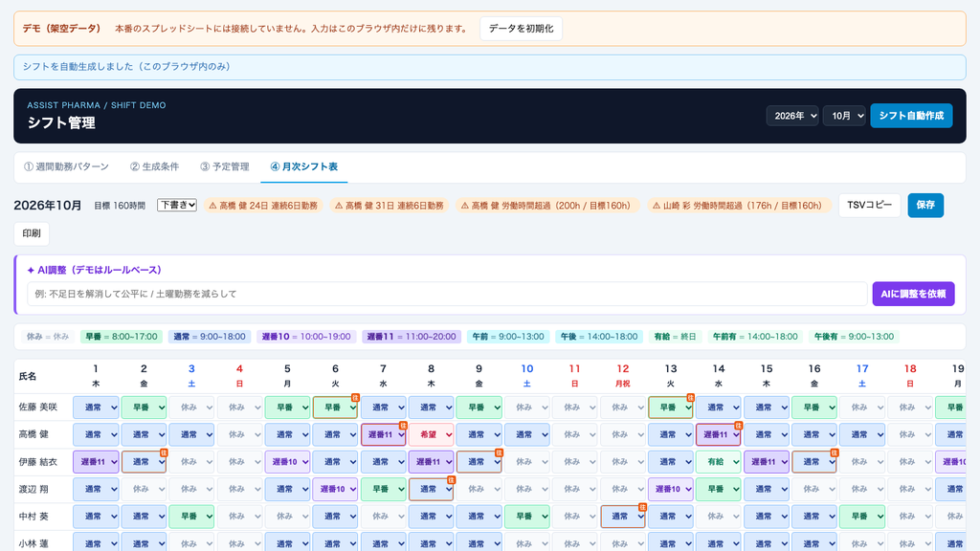Open the 2026年 year selector
The width and height of the screenshot is (980, 551).
(x=792, y=116)
